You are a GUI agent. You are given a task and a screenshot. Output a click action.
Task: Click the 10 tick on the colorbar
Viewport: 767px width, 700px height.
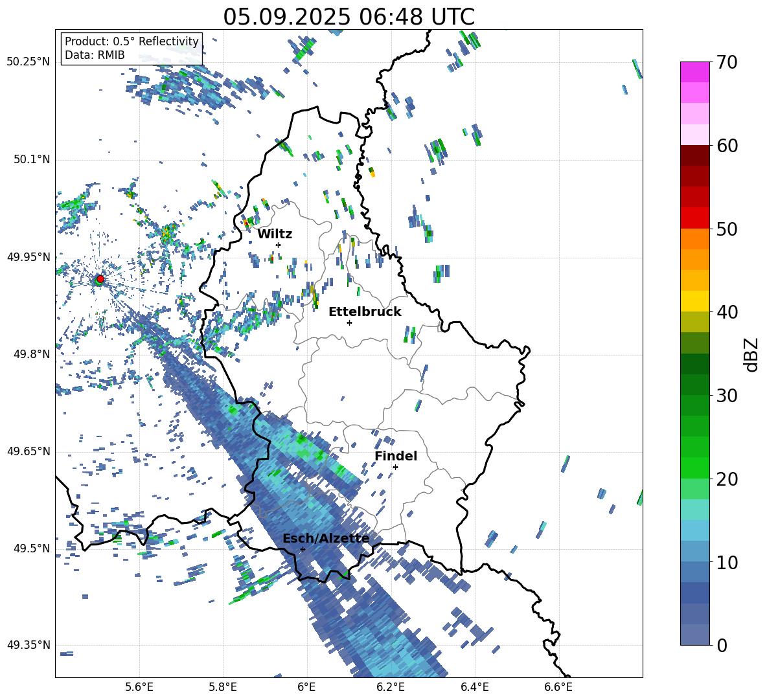pyautogui.click(x=727, y=562)
